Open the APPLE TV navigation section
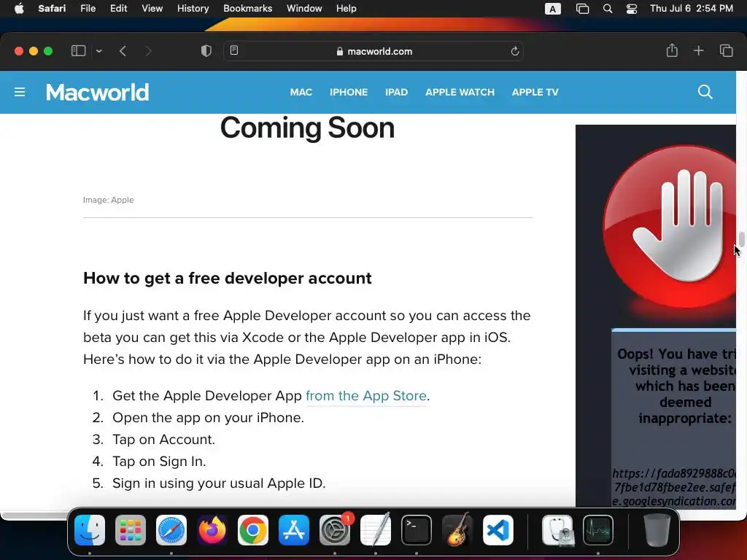This screenshot has height=560, width=747. coord(535,92)
